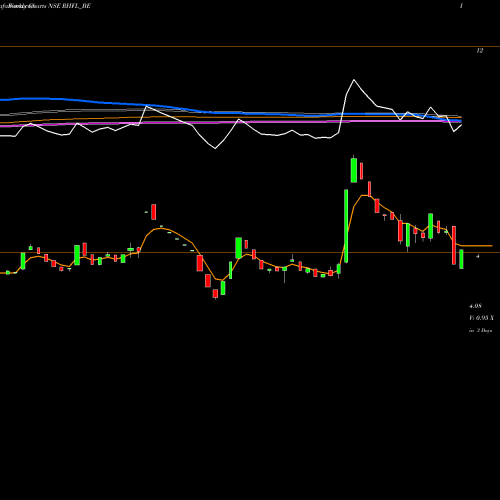500x500 pixels.
Task: Click the 'in 2 Days' label
Action: (x=481, y=331)
